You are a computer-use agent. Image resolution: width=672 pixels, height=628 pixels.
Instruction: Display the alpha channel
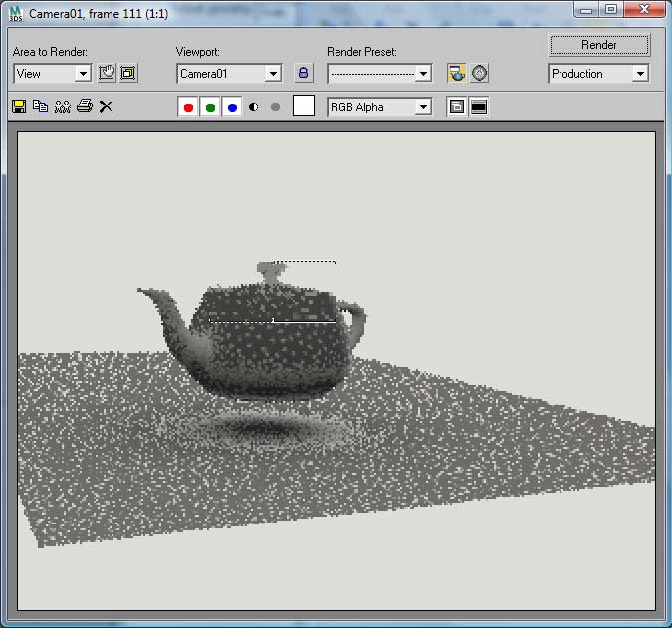point(254,107)
